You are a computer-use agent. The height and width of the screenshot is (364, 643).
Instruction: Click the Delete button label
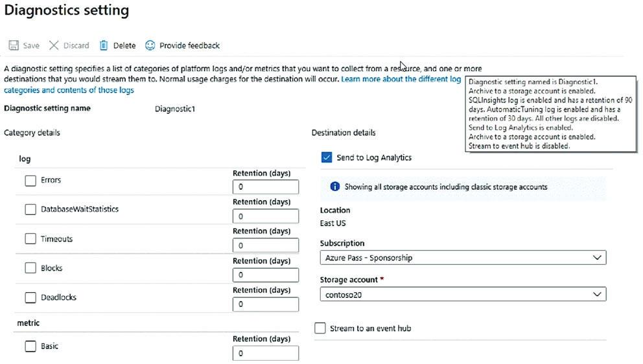[124, 45]
